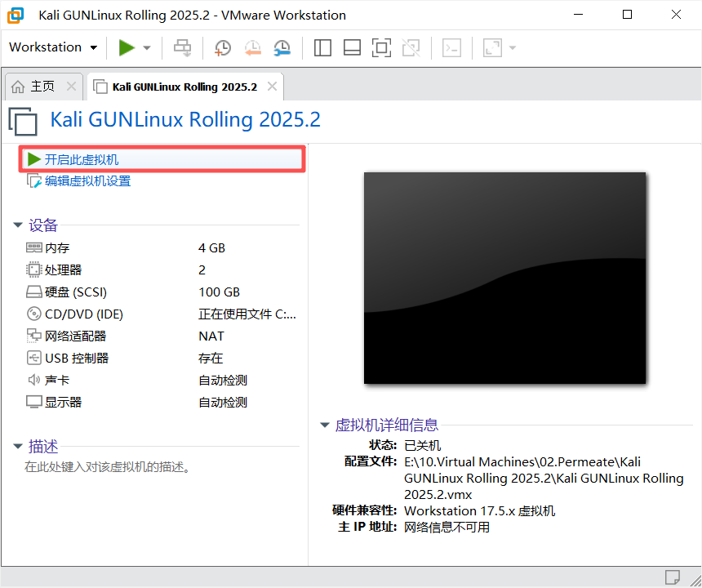Click the 自动检测 value for 显示器

tap(223, 402)
